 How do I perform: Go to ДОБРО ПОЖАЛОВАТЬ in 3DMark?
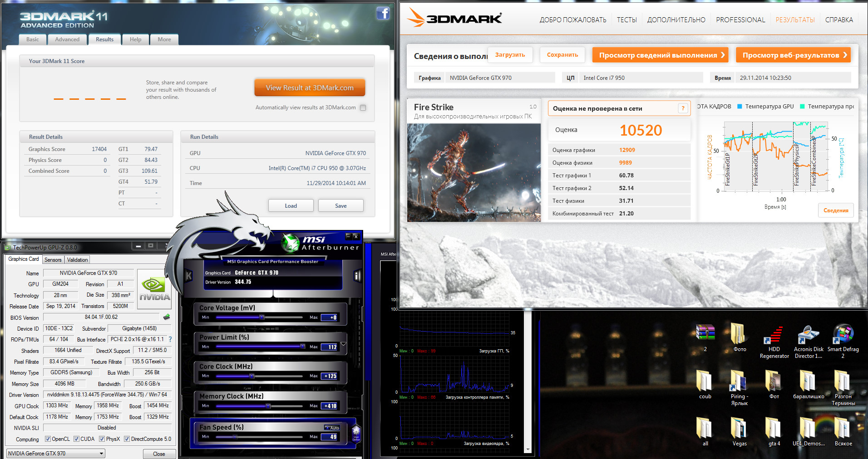pos(573,20)
